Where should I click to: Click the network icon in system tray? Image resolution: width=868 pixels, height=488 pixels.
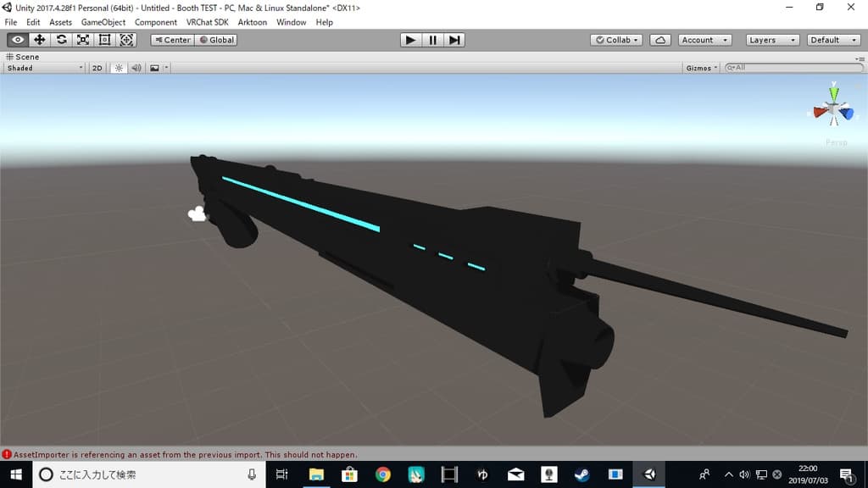761,474
